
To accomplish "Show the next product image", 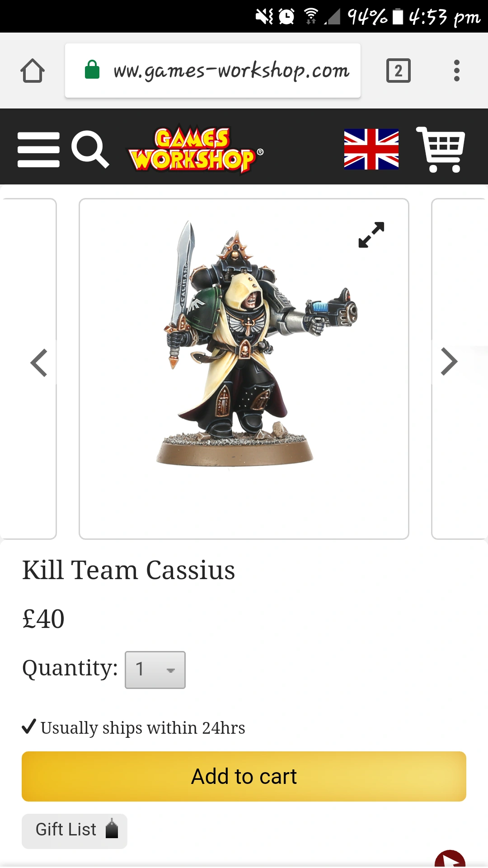I will click(449, 362).
